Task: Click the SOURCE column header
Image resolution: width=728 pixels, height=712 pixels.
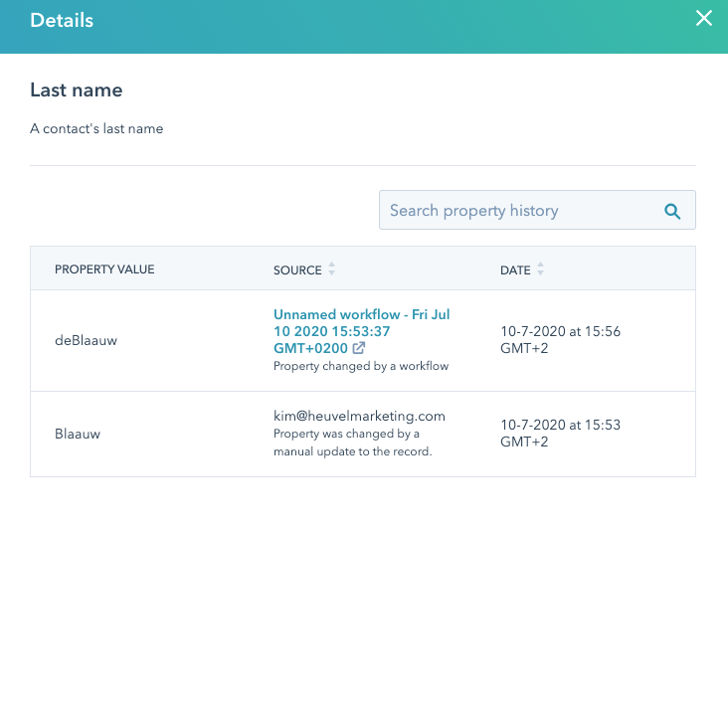Action: point(297,270)
